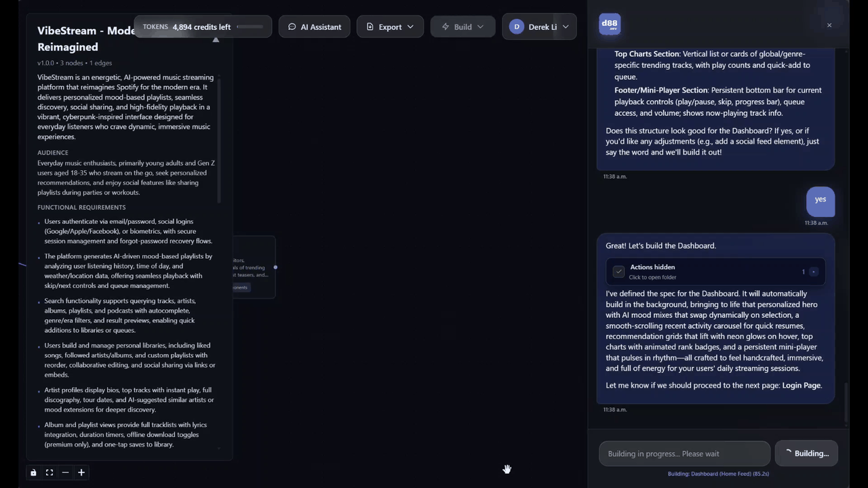Open the AI Assistant panel
The image size is (868, 488).
(x=314, y=26)
